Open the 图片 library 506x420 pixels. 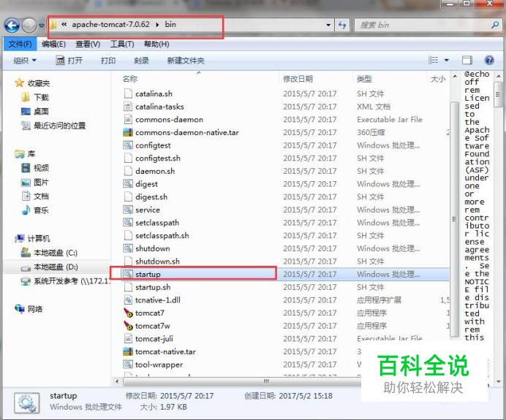pos(35,182)
